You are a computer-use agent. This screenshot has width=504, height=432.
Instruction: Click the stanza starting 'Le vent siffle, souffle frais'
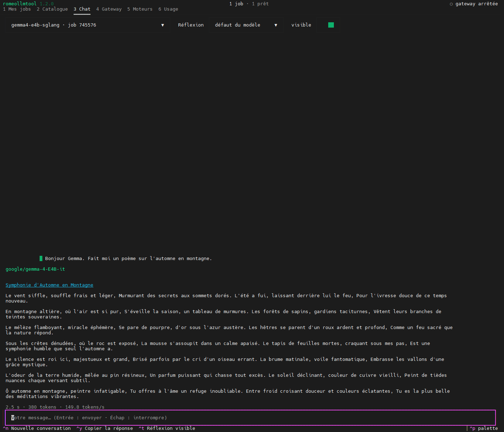pos(226,298)
